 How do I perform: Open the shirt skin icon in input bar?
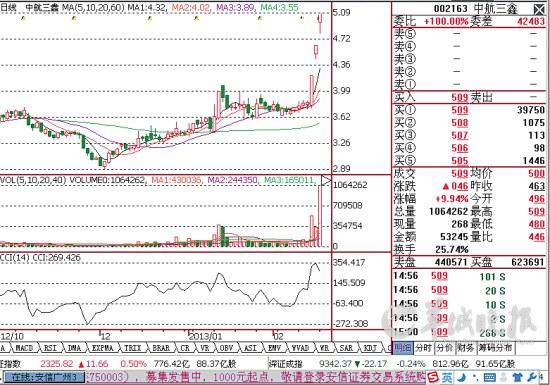[x=517, y=377]
